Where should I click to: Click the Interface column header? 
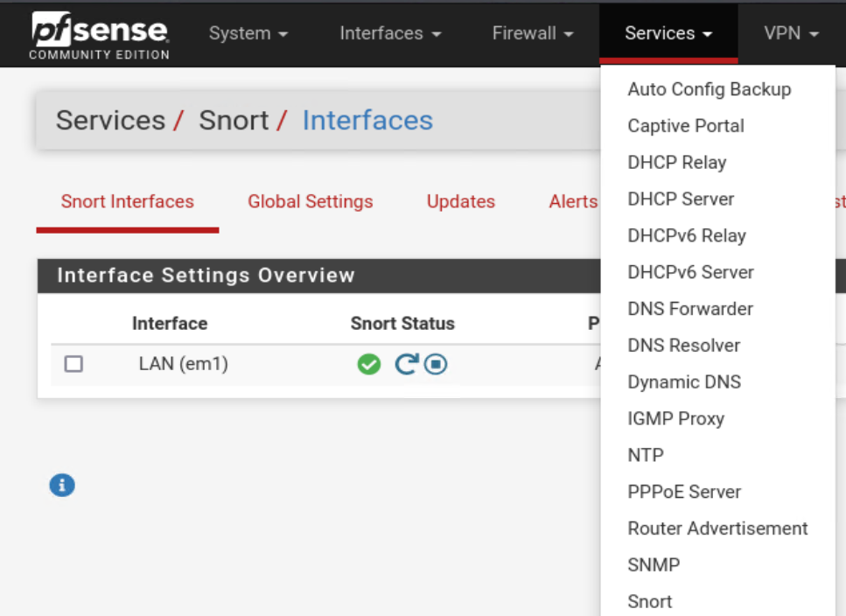point(170,324)
